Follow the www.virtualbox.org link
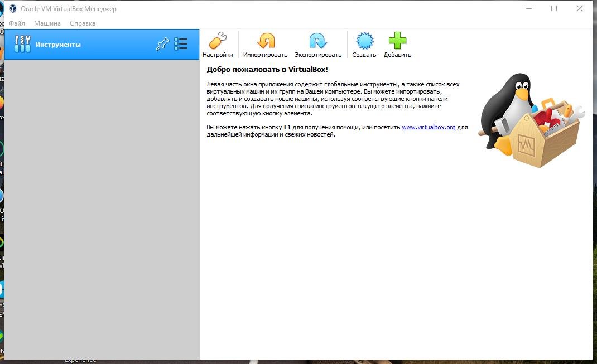Viewport: 597px width, 364px height. coord(429,127)
